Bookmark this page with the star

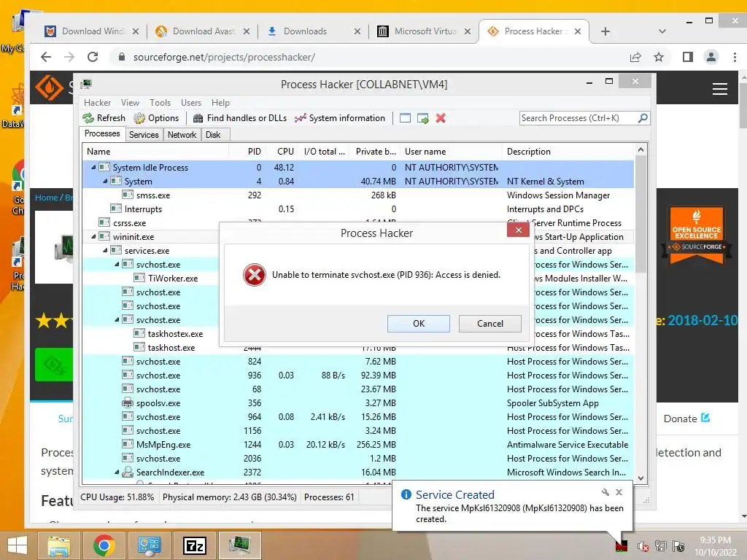click(x=659, y=57)
